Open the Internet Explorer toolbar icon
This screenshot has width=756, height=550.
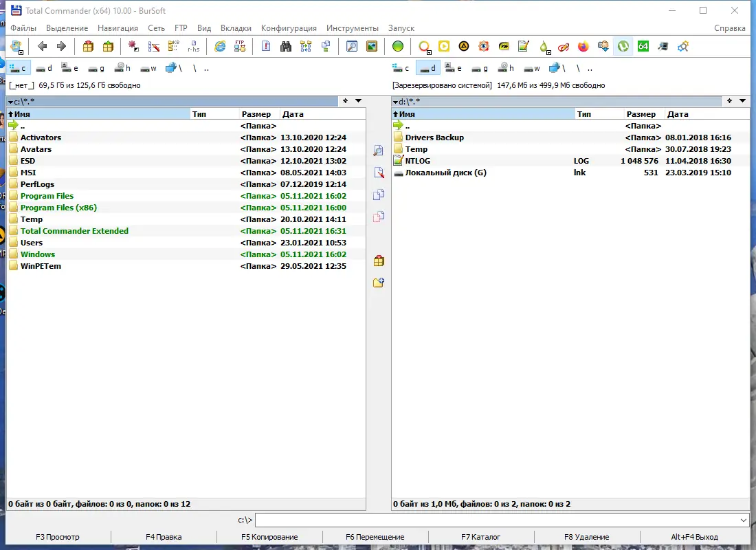pos(220,46)
